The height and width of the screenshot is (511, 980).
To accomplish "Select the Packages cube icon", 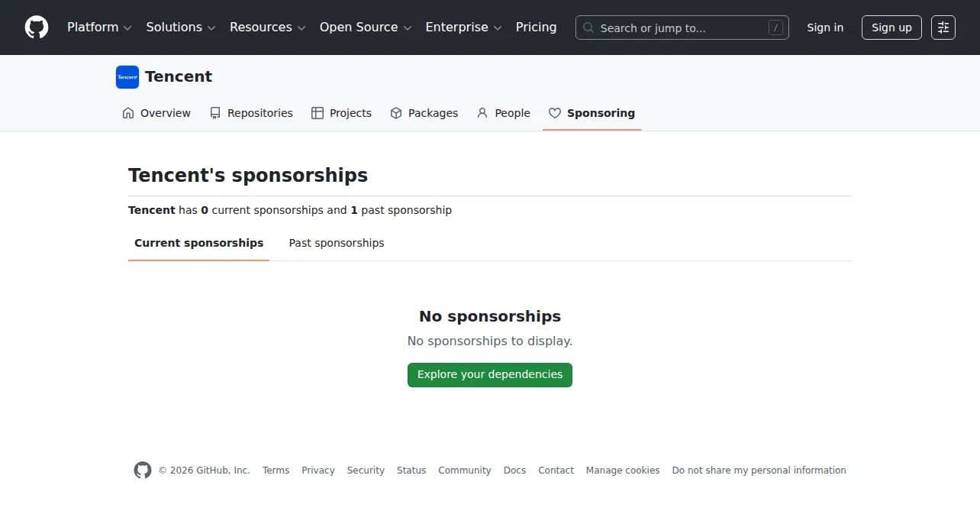I will (396, 113).
